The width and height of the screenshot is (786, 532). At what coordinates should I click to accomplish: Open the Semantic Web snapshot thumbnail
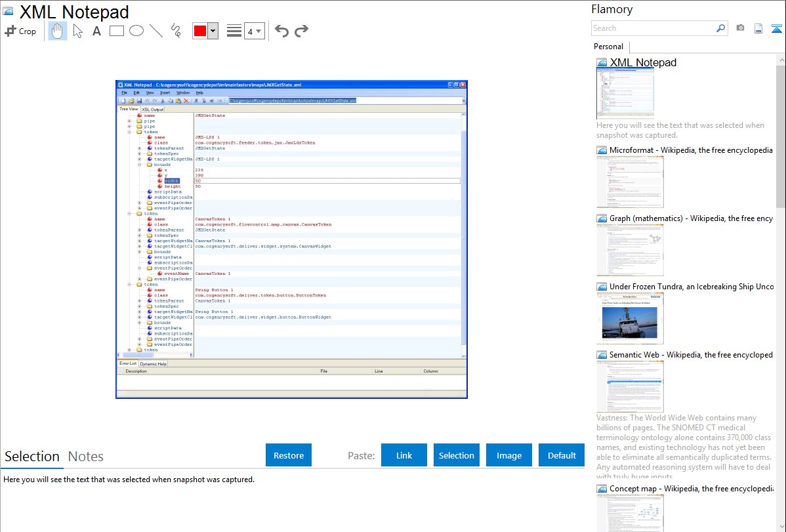coord(630,386)
